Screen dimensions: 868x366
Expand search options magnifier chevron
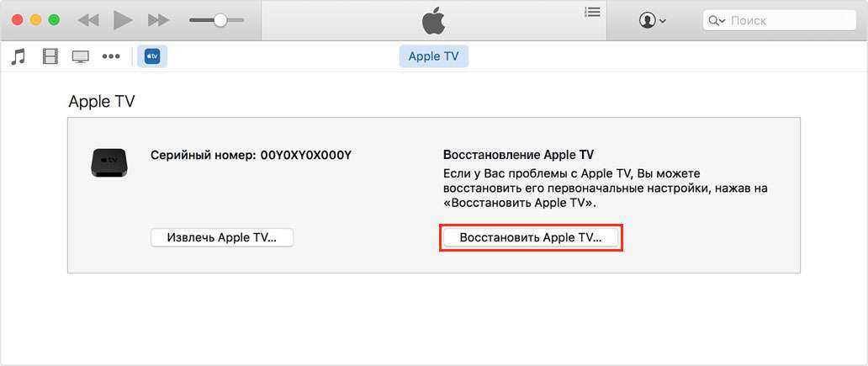[717, 21]
